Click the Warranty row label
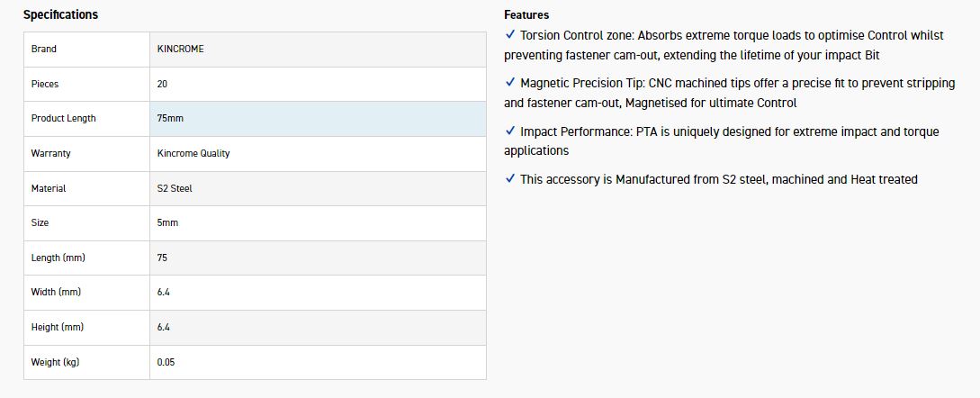 [x=50, y=153]
